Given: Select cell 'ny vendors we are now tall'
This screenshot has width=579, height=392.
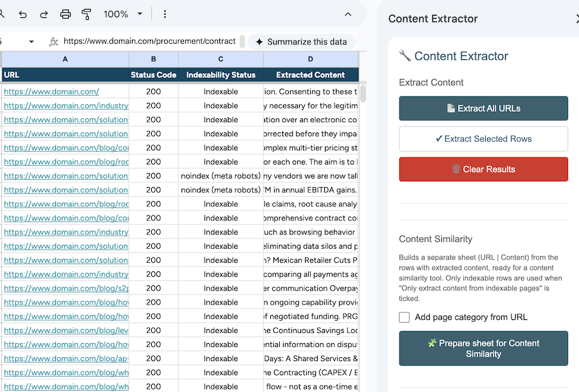Looking at the screenshot, I should (311, 176).
